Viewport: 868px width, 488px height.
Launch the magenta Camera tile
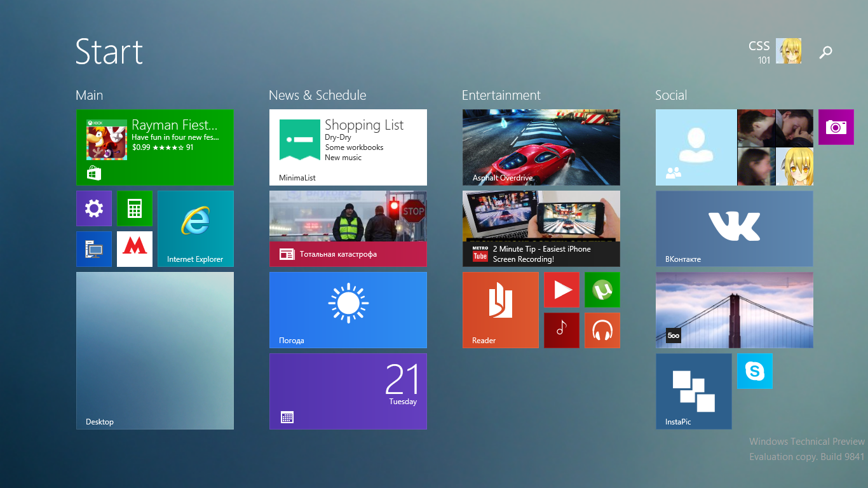[x=836, y=127]
